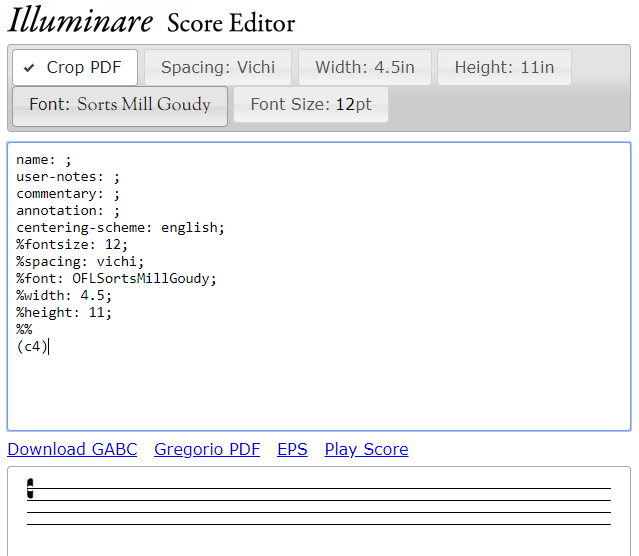
Task: Click the Download GABC link
Action: pyautogui.click(x=72, y=449)
